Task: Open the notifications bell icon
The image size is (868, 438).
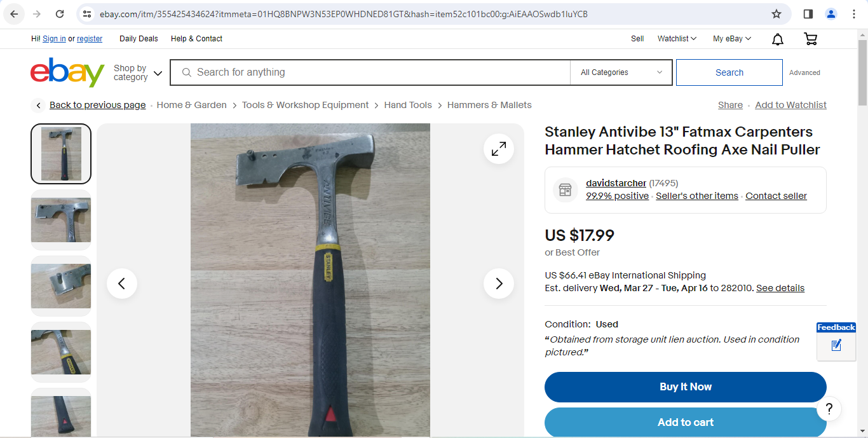Action: 778,39
